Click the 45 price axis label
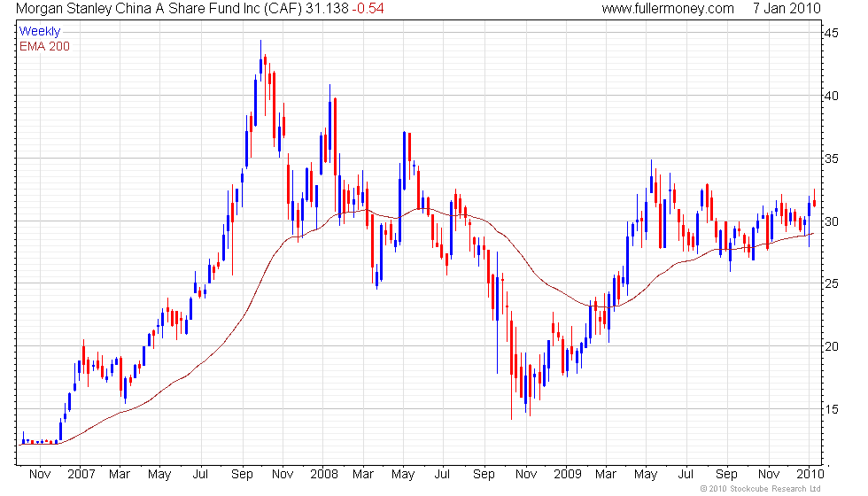The height and width of the screenshot is (496, 868). pos(833,33)
